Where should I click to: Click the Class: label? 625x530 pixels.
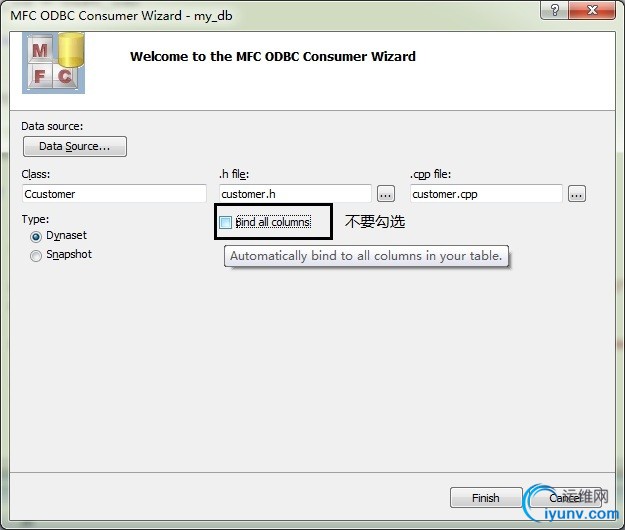pyautogui.click(x=36, y=174)
